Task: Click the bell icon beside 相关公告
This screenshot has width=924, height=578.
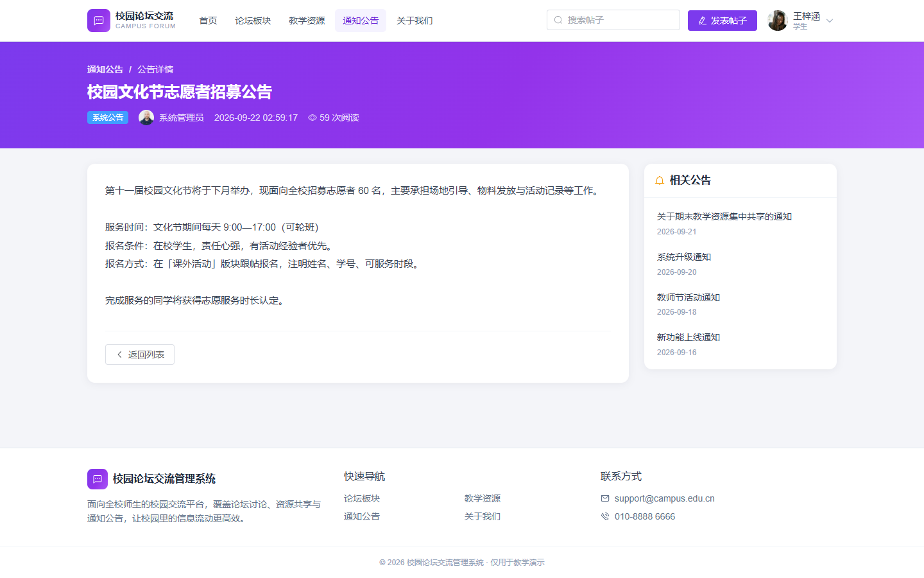Action: pyautogui.click(x=660, y=180)
